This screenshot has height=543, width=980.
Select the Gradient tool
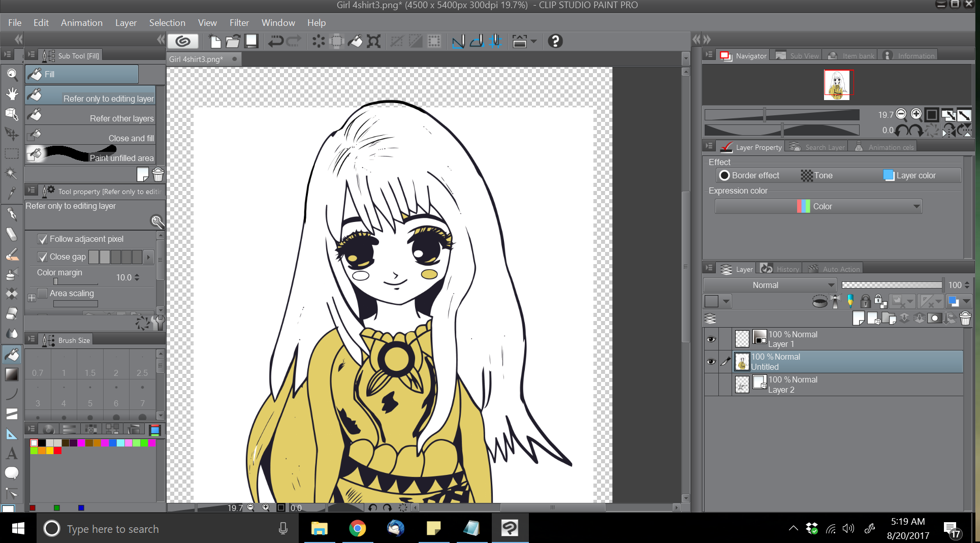point(12,375)
